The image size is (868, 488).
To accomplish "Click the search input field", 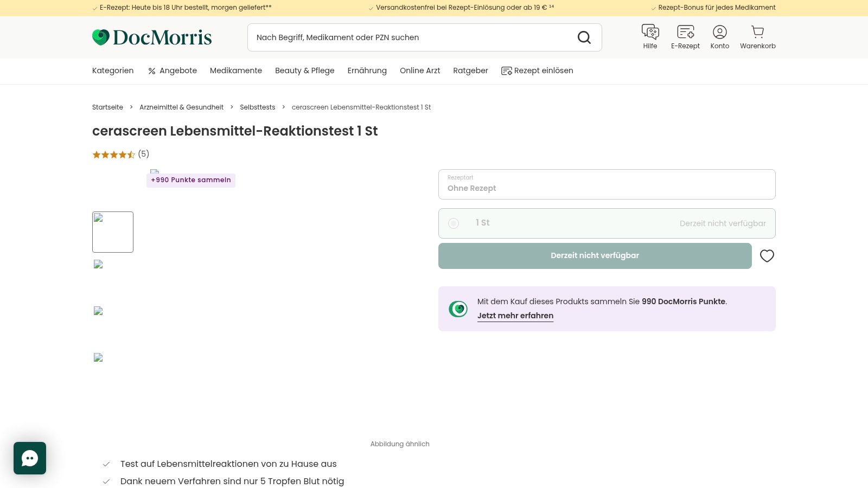I will (412, 37).
